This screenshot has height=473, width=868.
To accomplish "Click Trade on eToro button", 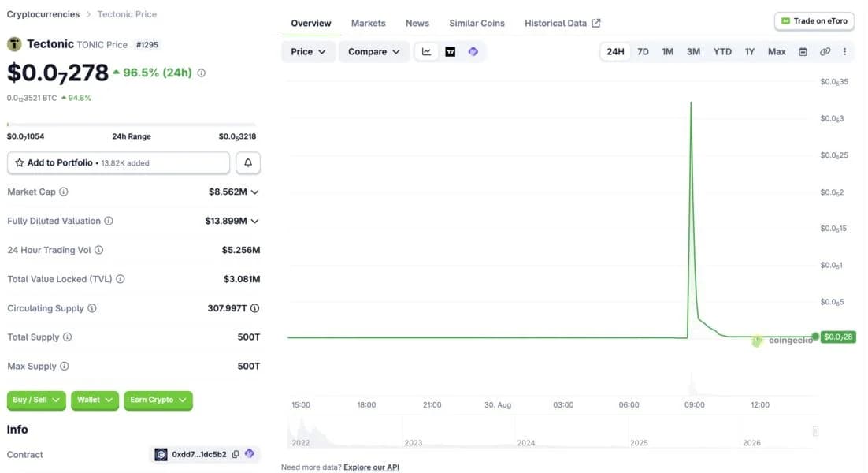I will point(814,21).
